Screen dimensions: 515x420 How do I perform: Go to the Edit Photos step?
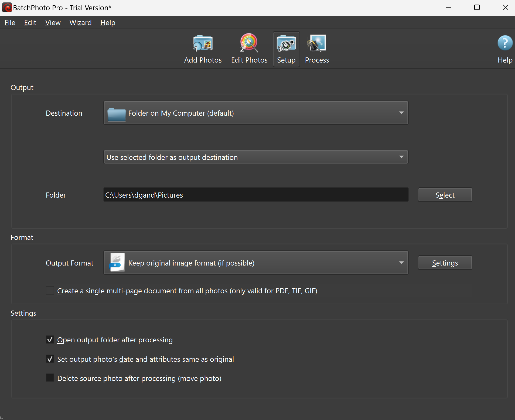(249, 49)
